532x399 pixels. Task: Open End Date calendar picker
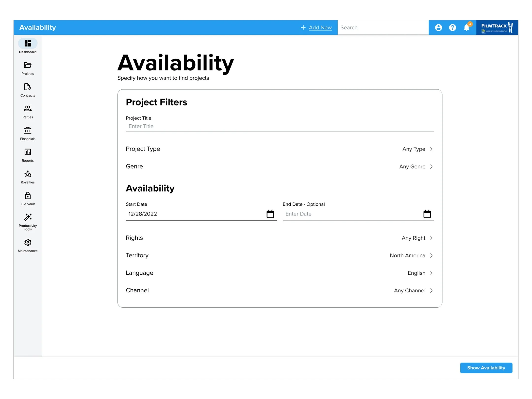click(427, 214)
